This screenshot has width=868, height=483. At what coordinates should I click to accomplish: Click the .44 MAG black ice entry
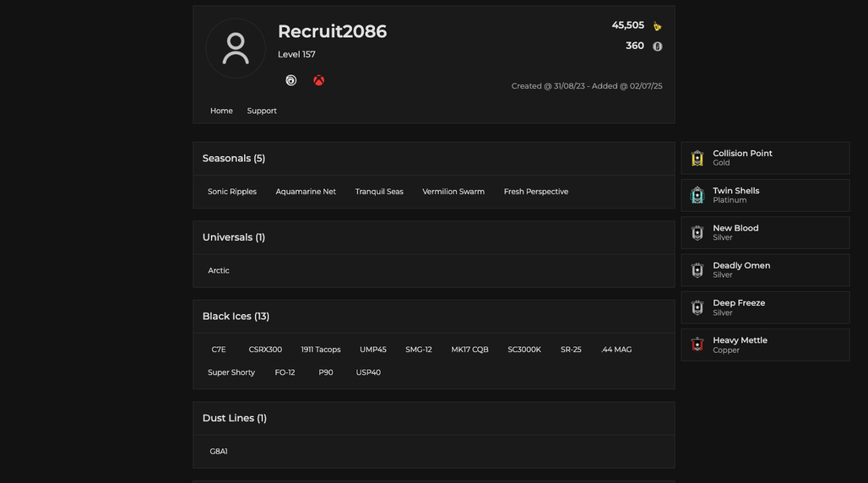click(616, 350)
